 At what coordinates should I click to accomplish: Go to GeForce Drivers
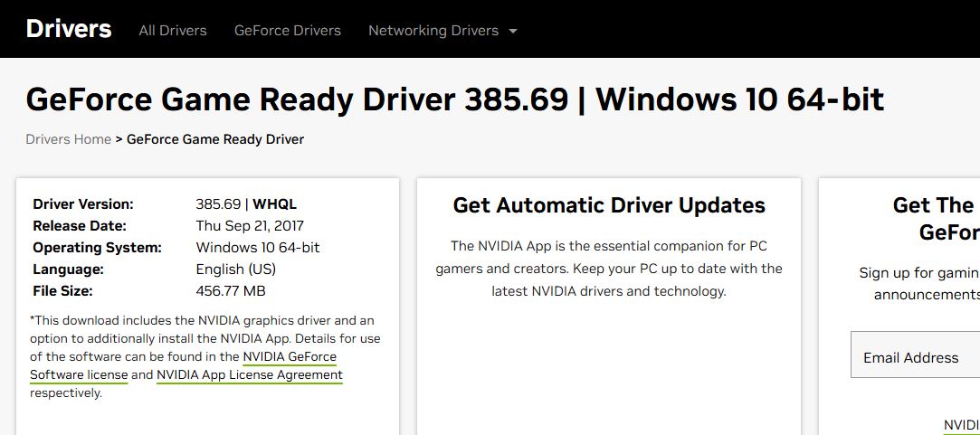click(x=288, y=31)
